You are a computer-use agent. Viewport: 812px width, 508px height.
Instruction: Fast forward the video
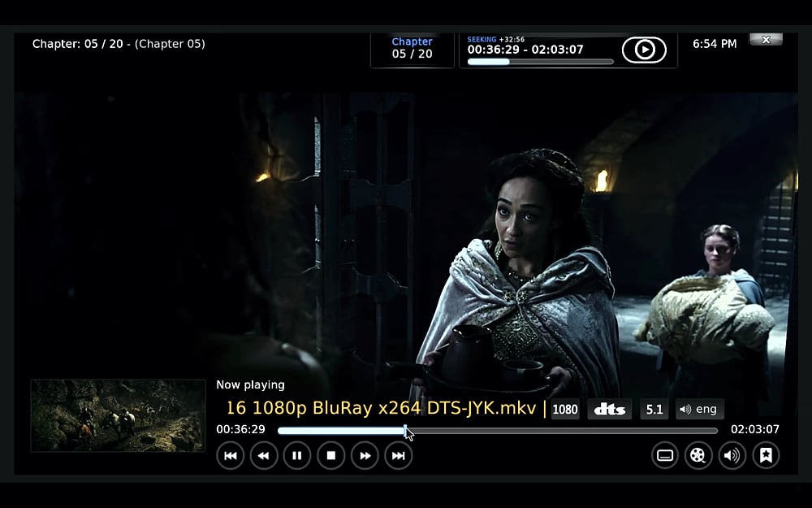point(365,456)
